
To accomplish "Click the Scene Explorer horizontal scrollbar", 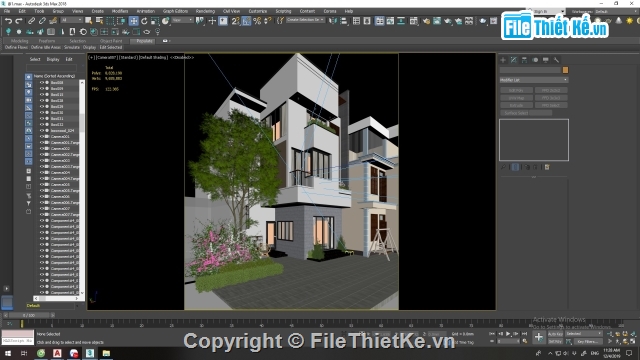I will [56, 298].
